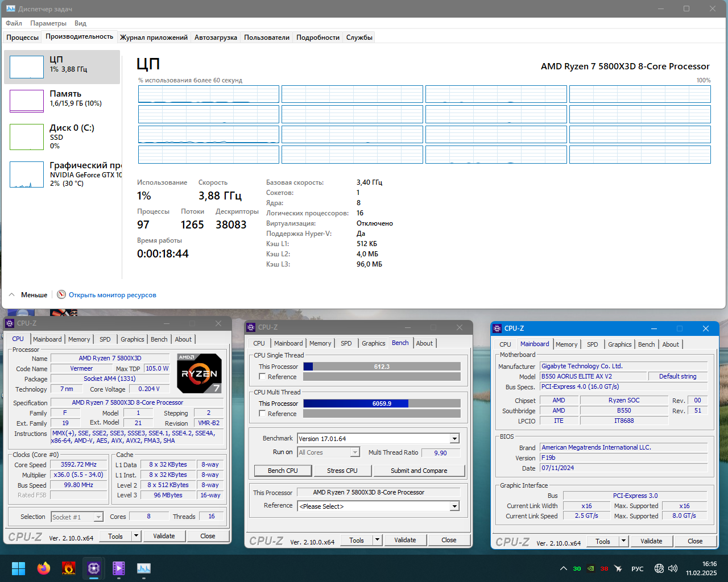Open the CPU-Z taskbar icon
Image resolution: width=728 pixels, height=582 pixels.
[x=93, y=568]
